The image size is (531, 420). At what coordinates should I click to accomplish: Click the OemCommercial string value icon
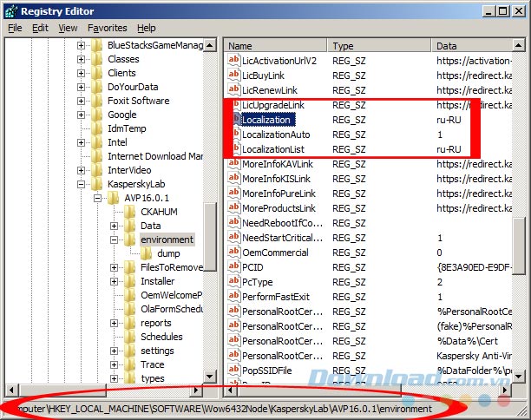tap(233, 252)
